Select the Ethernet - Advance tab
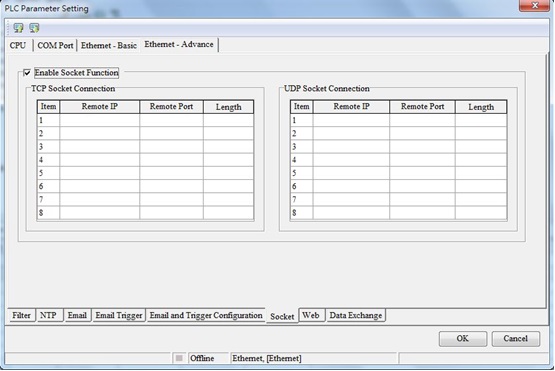Image resolution: width=555 pixels, height=371 pixels. (179, 45)
